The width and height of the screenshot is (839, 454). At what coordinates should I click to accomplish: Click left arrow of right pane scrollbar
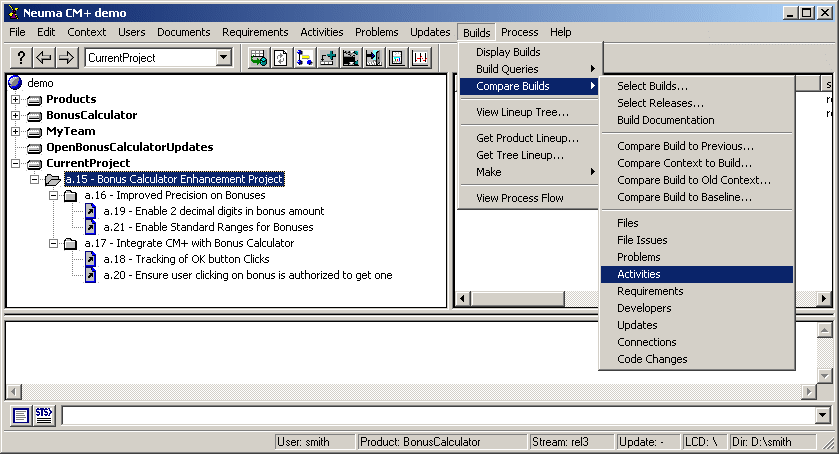463,299
